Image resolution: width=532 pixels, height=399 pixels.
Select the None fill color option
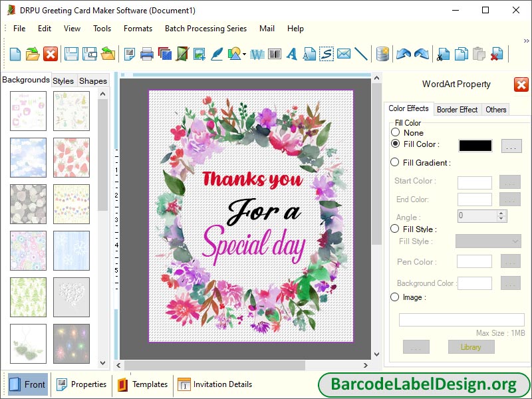(396, 133)
